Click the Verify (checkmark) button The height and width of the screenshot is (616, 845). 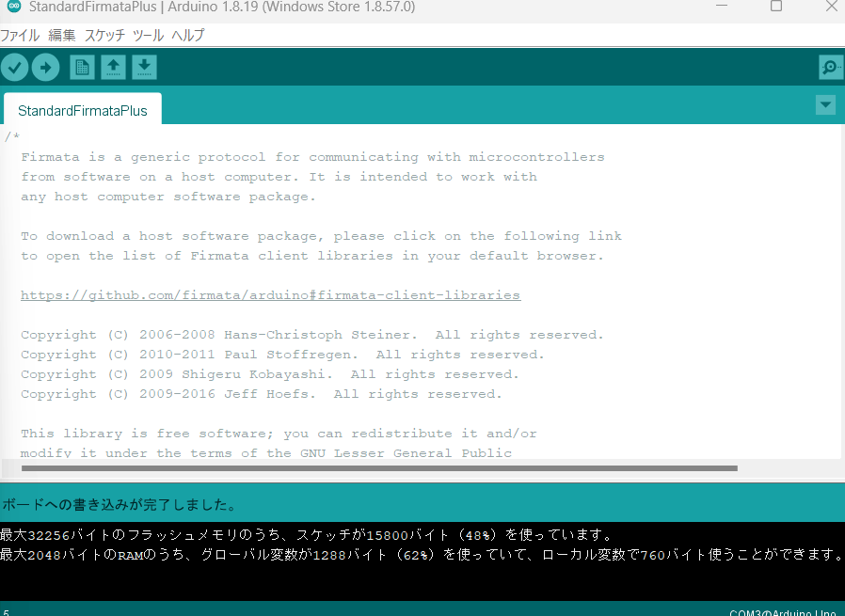14,68
